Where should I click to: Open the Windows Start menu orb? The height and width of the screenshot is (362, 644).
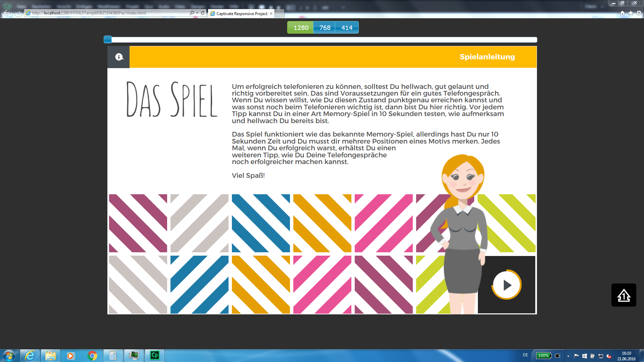pyautogui.click(x=9, y=355)
